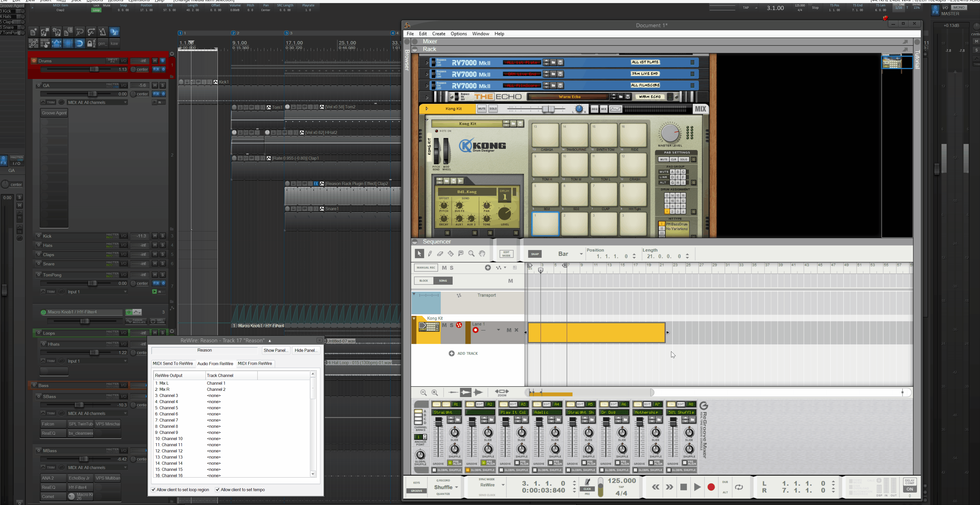Click the Hide Panel button
980x505 pixels.
click(306, 350)
